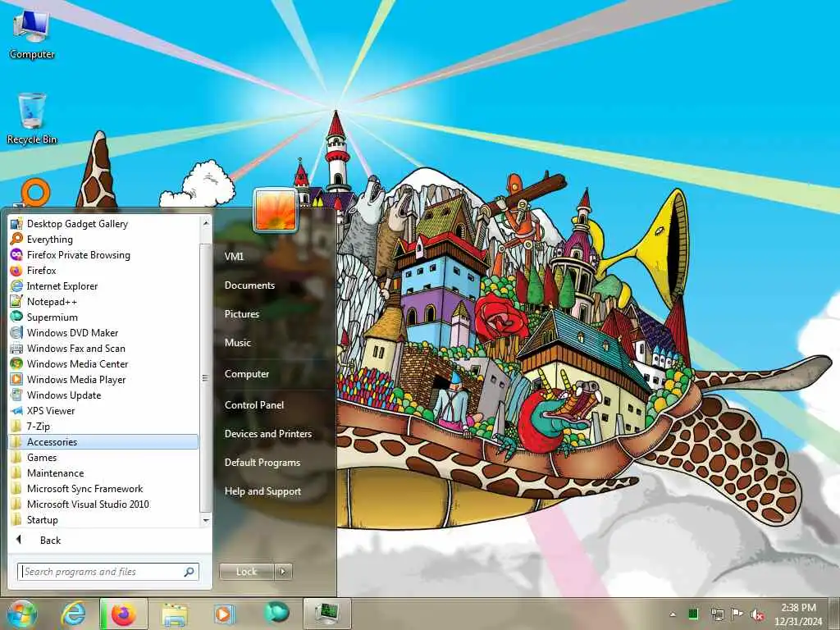Click the green square tray icon
This screenshot has width=840, height=630.
pyautogui.click(x=693, y=614)
